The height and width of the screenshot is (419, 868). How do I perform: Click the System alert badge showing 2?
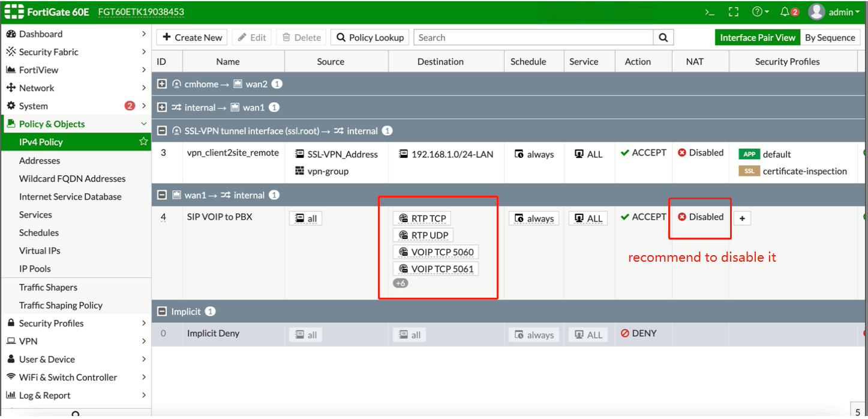(x=130, y=106)
